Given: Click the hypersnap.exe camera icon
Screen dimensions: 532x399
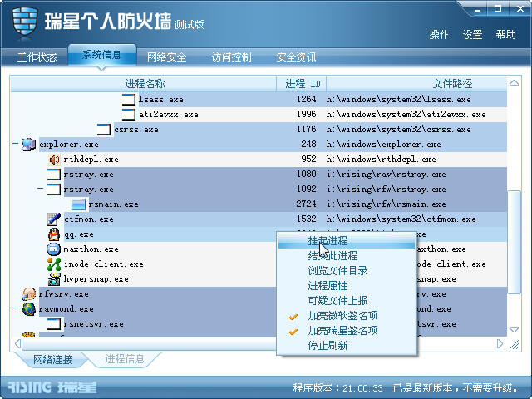Looking at the screenshot, I should tap(54, 279).
